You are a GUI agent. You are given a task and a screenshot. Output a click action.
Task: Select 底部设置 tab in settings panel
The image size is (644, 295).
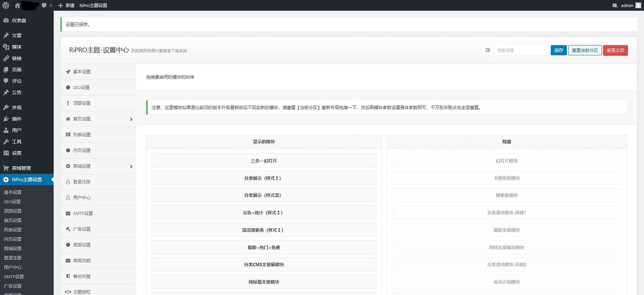(x=98, y=245)
